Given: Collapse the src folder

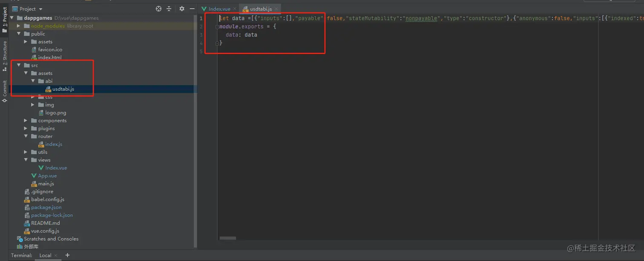Looking at the screenshot, I should 19,66.
